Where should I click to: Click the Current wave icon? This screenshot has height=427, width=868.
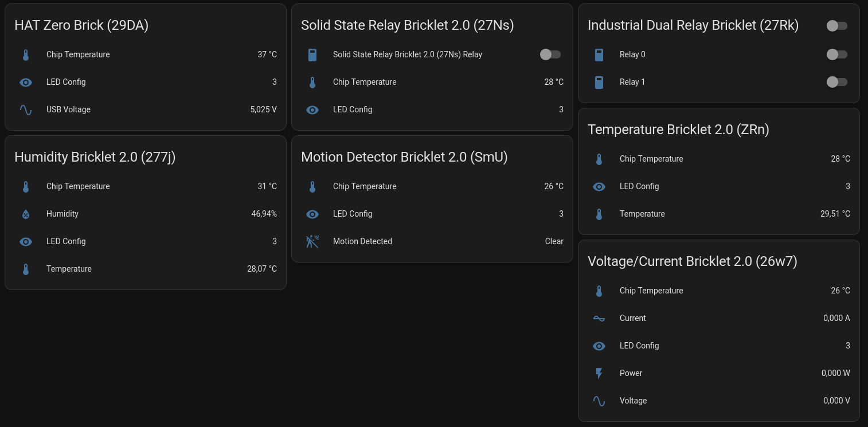tap(599, 319)
